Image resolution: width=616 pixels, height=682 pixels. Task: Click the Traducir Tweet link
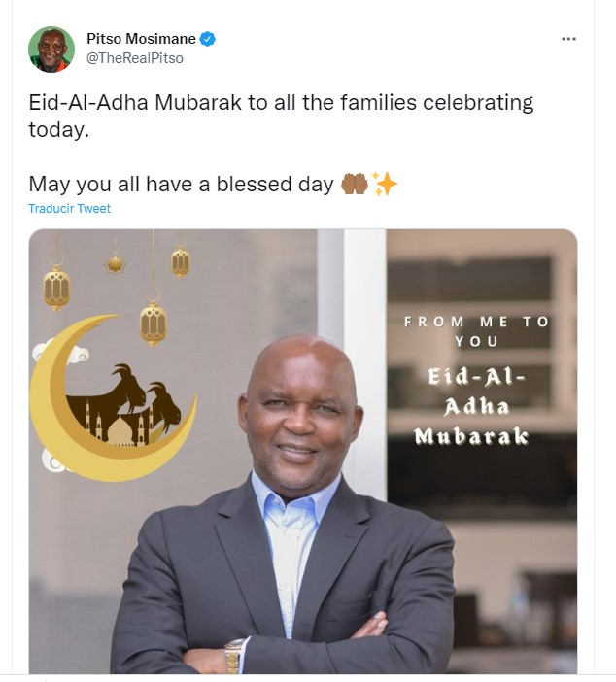pos(69,209)
